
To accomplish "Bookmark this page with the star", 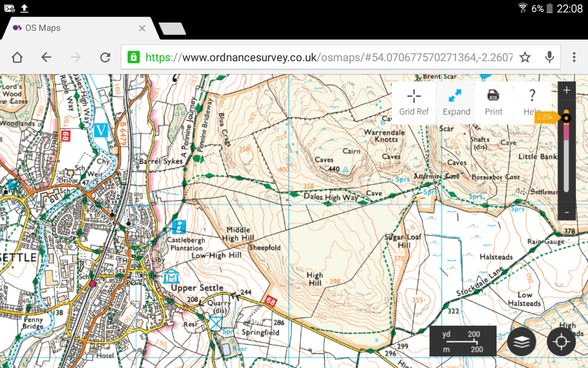I will pos(525,57).
